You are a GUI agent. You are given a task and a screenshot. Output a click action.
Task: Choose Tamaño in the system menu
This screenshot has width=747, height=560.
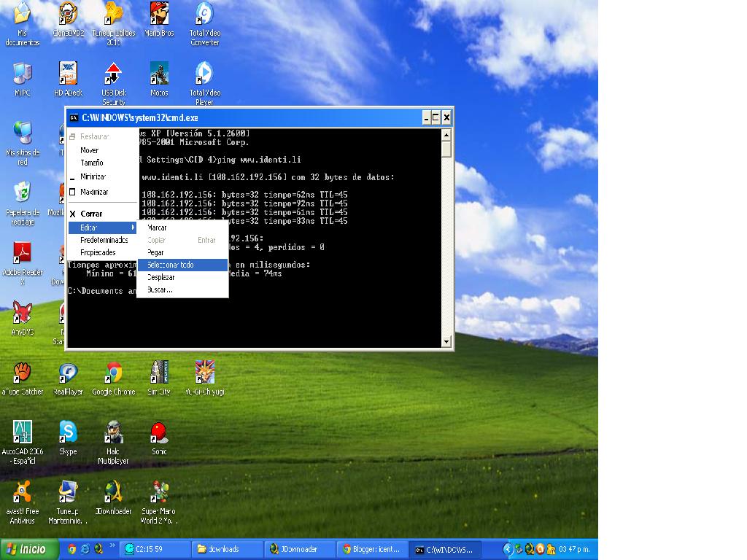click(103, 163)
